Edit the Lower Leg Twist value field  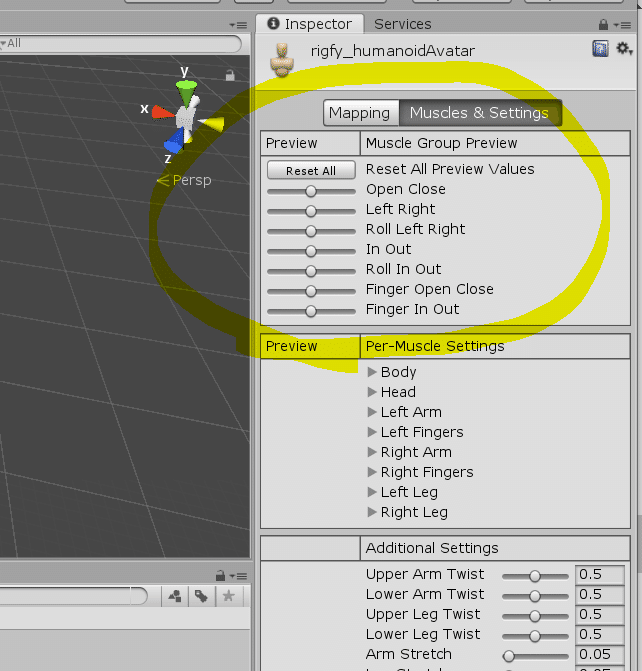click(600, 634)
